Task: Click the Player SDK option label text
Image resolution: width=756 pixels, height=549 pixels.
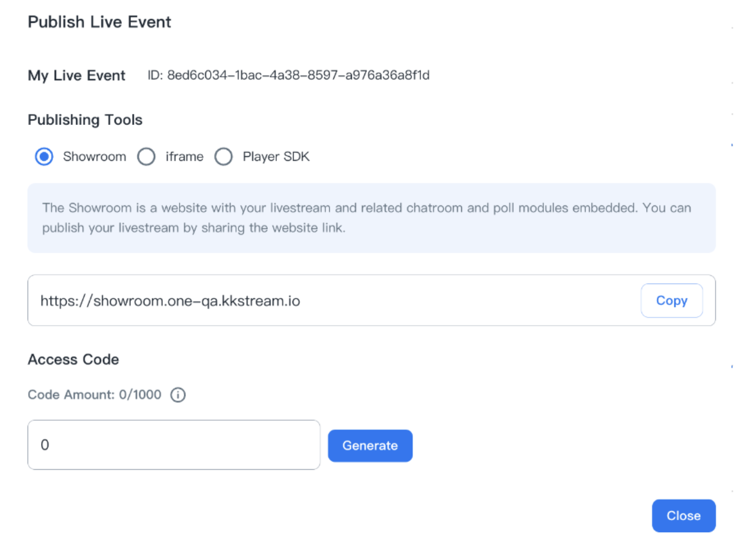Action: coord(276,157)
